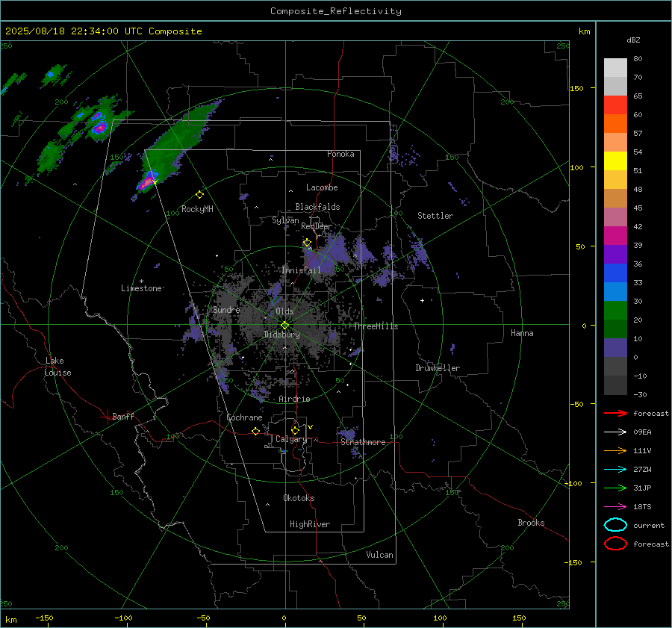Click the Okotoks label
Viewport: 672px width, 628px height.
click(x=299, y=498)
